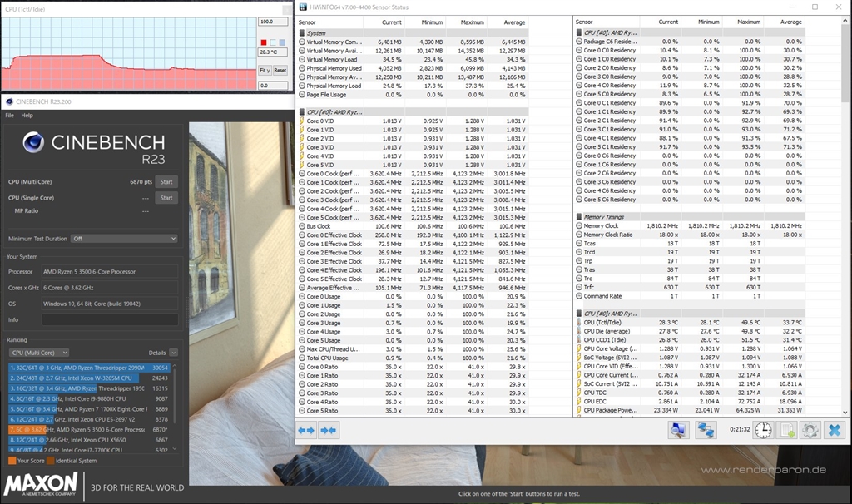Viewport: 852px width, 504px height.
Task: Reset the timer with the clock icon
Action: (763, 430)
